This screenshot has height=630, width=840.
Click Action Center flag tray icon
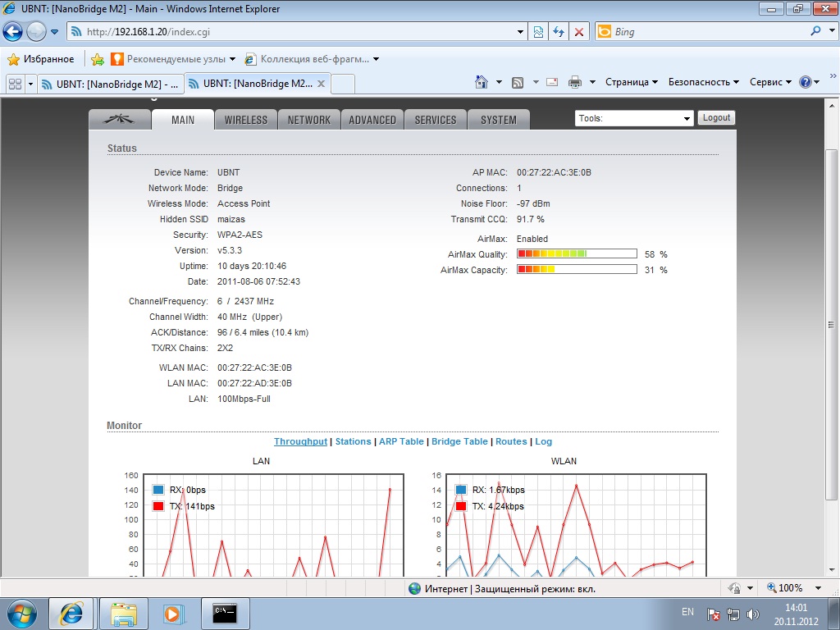[713, 614]
